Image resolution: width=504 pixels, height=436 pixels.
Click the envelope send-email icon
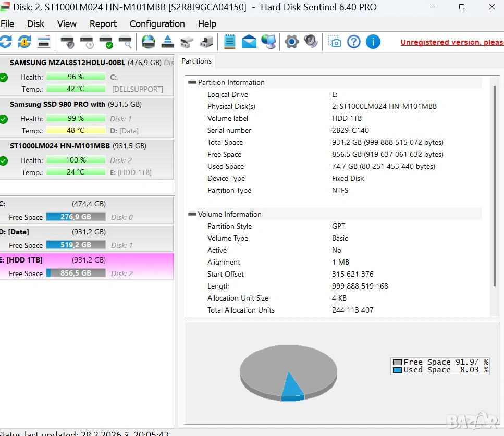(249, 42)
